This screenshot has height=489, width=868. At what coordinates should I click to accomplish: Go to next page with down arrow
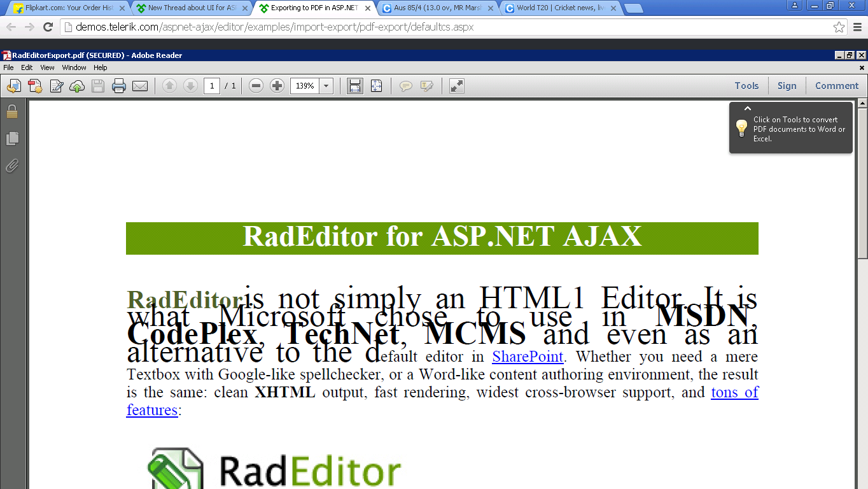click(x=190, y=86)
